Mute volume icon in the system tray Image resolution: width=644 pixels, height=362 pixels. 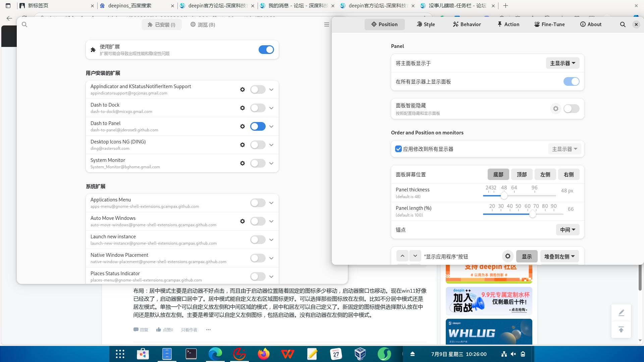[513, 354]
